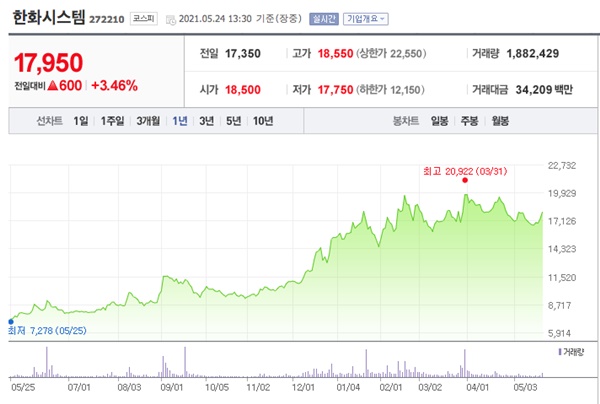Image resolution: width=600 pixels, height=404 pixels.
Task: Click the red 최고 peak marker dot
Action: 465,180
